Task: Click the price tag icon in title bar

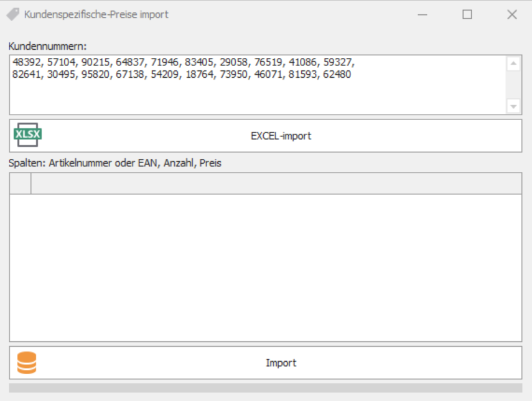Action: 12,14
